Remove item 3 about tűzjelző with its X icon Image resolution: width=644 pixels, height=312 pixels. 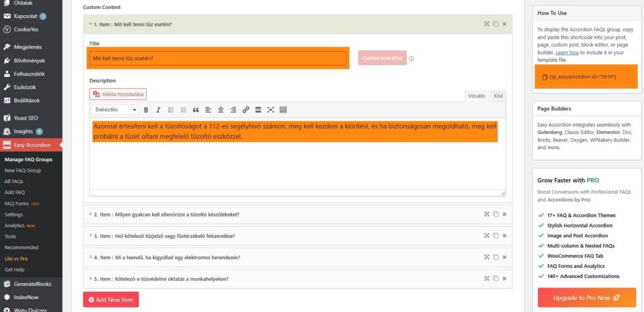pos(504,236)
